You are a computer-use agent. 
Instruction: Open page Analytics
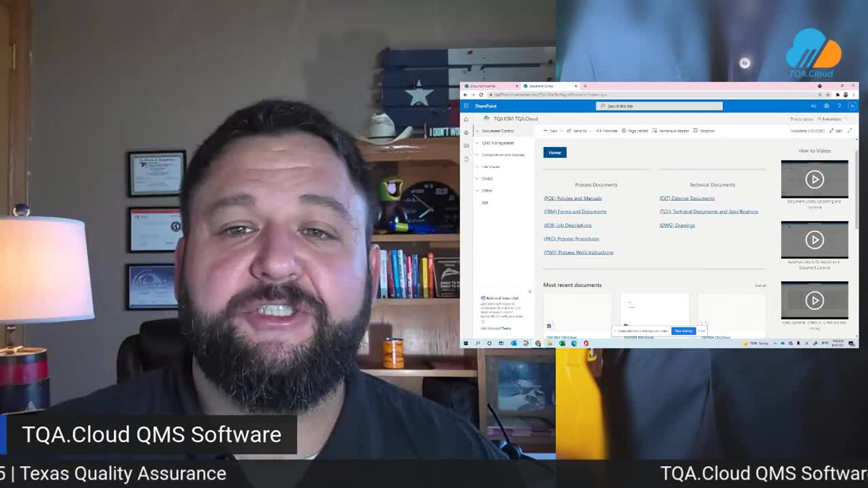pyautogui.click(x=704, y=131)
